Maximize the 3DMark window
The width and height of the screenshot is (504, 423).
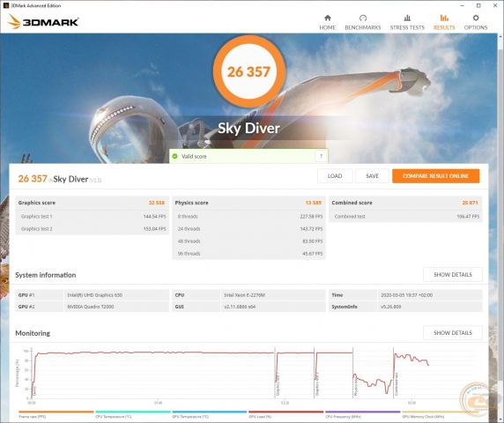478,5
